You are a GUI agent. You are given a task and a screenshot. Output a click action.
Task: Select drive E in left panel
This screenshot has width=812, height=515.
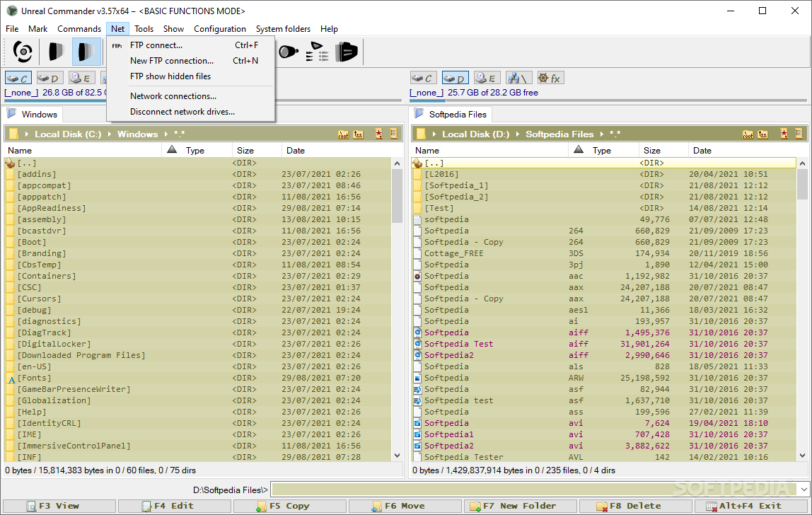(x=82, y=79)
